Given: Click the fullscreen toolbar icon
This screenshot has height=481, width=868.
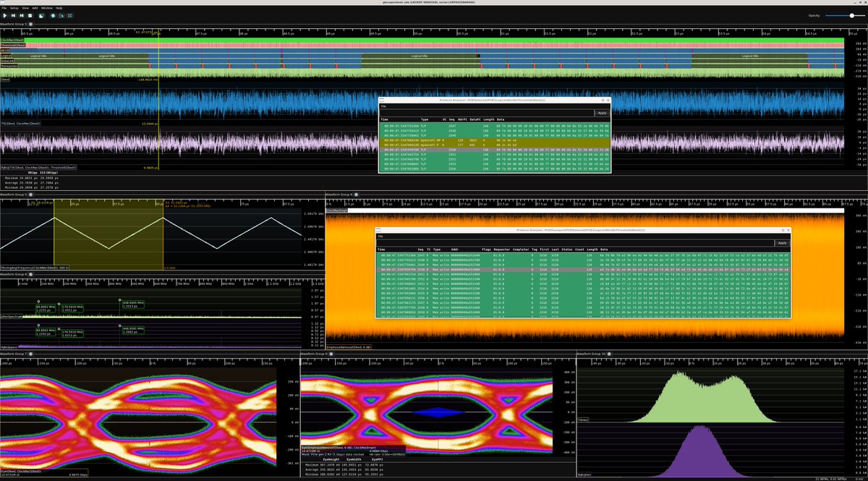Looking at the screenshot, I should coord(69,16).
